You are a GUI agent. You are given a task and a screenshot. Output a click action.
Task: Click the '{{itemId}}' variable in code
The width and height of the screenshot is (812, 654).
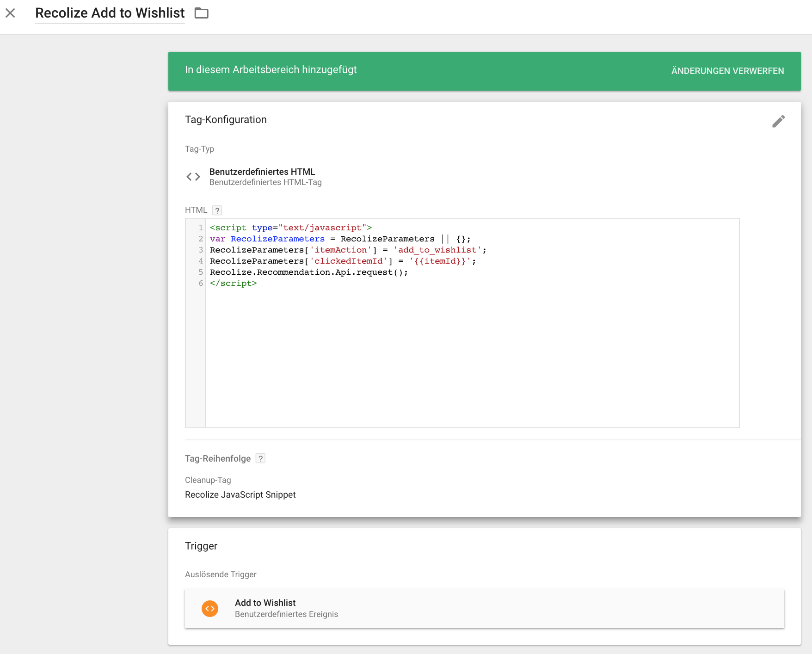coord(440,261)
